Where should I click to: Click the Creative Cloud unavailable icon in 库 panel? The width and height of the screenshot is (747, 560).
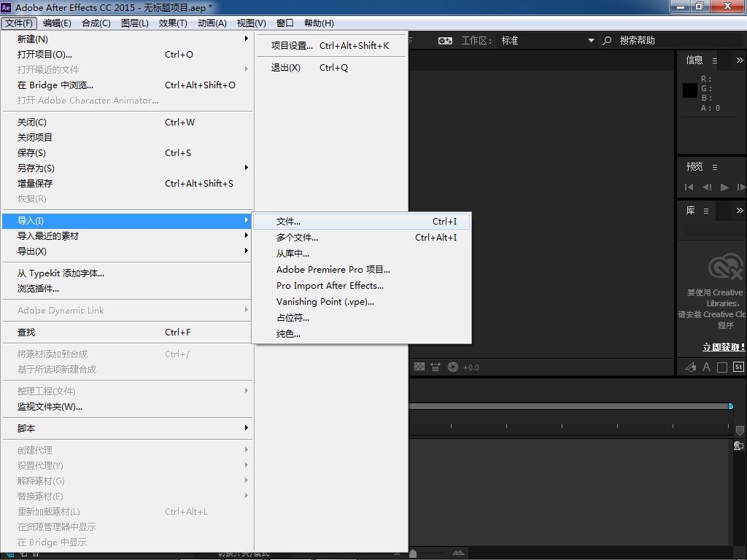coord(726,266)
